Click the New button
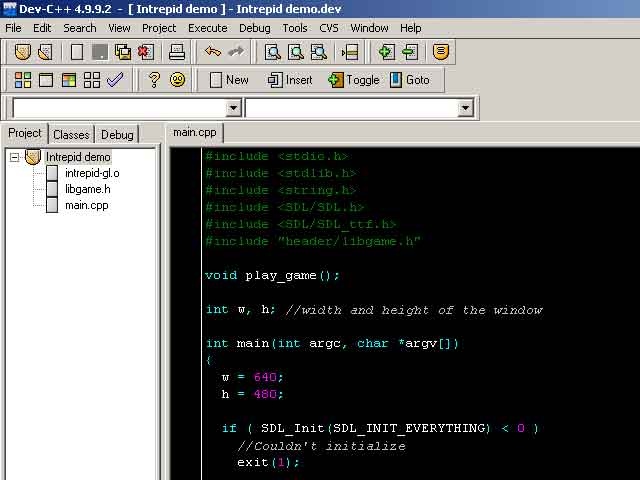The width and height of the screenshot is (640, 480). [227, 80]
